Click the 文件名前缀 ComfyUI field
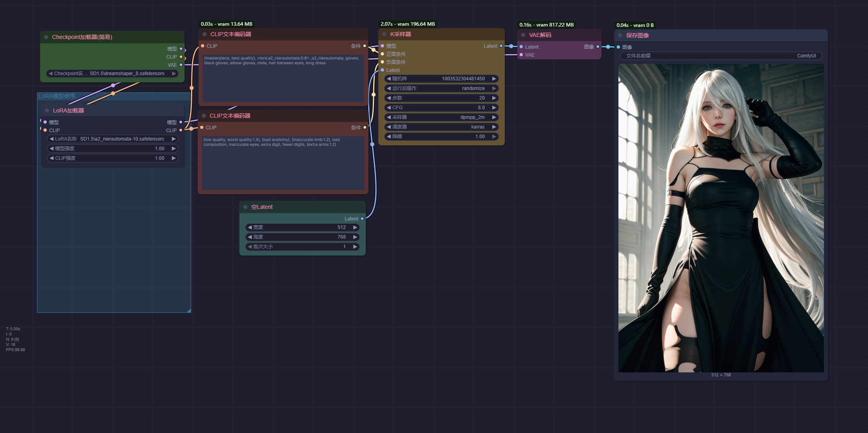Image resolution: width=868 pixels, height=433 pixels. [721, 56]
